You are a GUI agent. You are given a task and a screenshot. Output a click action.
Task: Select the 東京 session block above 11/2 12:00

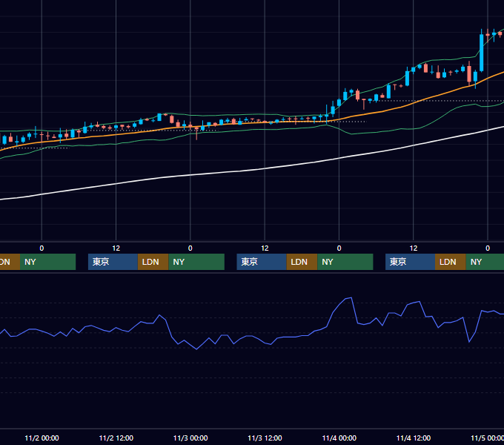click(113, 262)
